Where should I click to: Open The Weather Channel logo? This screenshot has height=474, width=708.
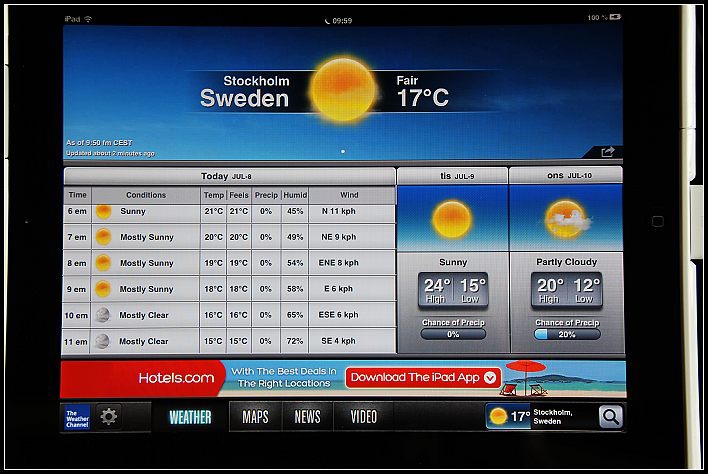pos(77,418)
